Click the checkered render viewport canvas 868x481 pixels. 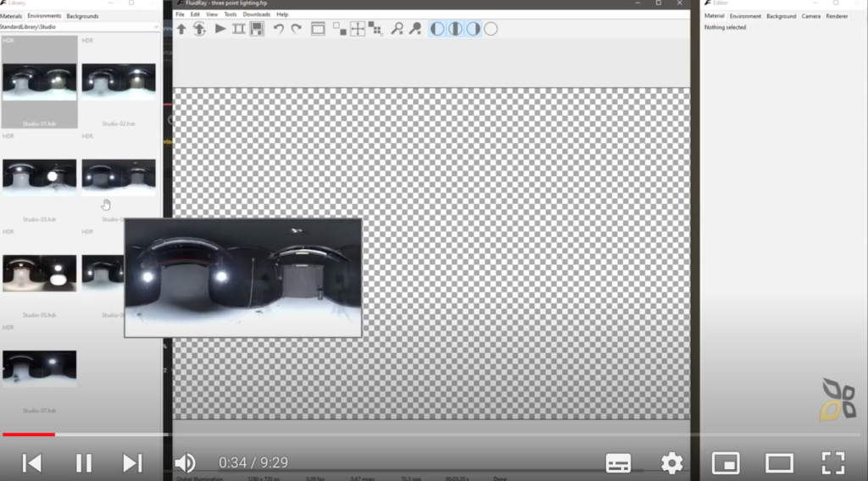coord(431,253)
